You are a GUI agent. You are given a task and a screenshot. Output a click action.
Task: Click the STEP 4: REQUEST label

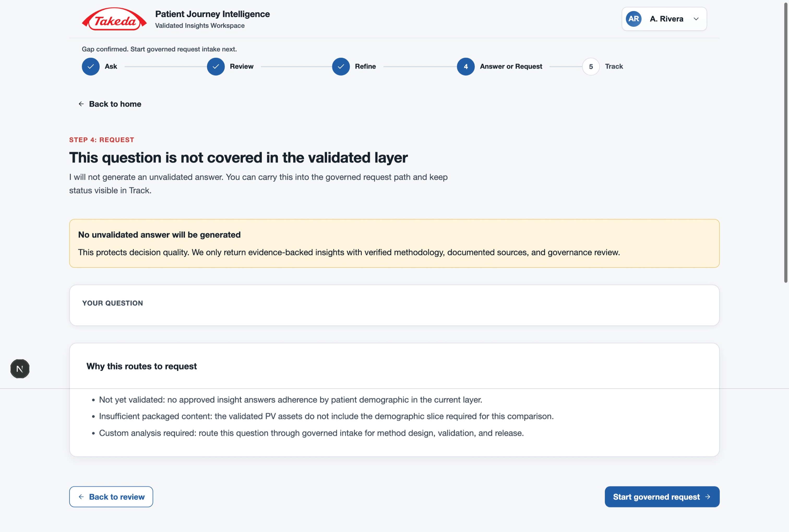[101, 140]
